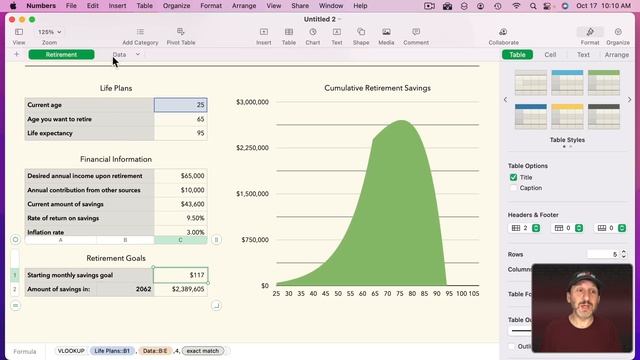Click the Wi-Fi menu bar icon
Screen dimensions: 640x360
[516, 6]
